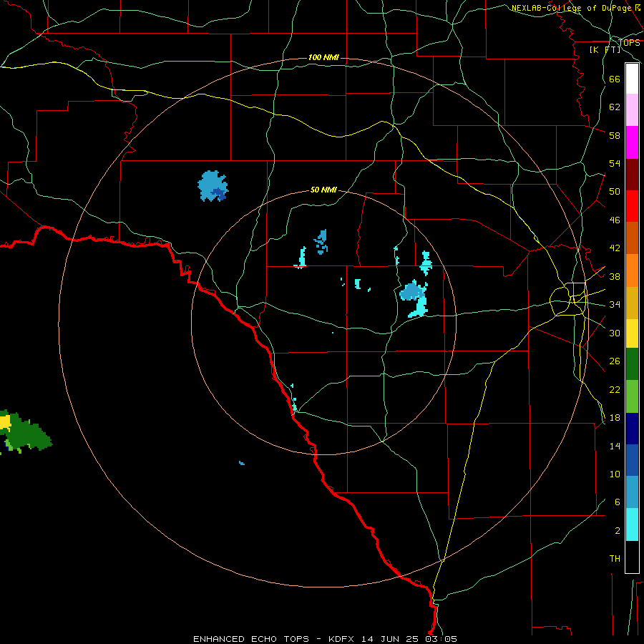The image size is (644, 644).
Task: Click the '34' scale label
Action: pos(615,305)
